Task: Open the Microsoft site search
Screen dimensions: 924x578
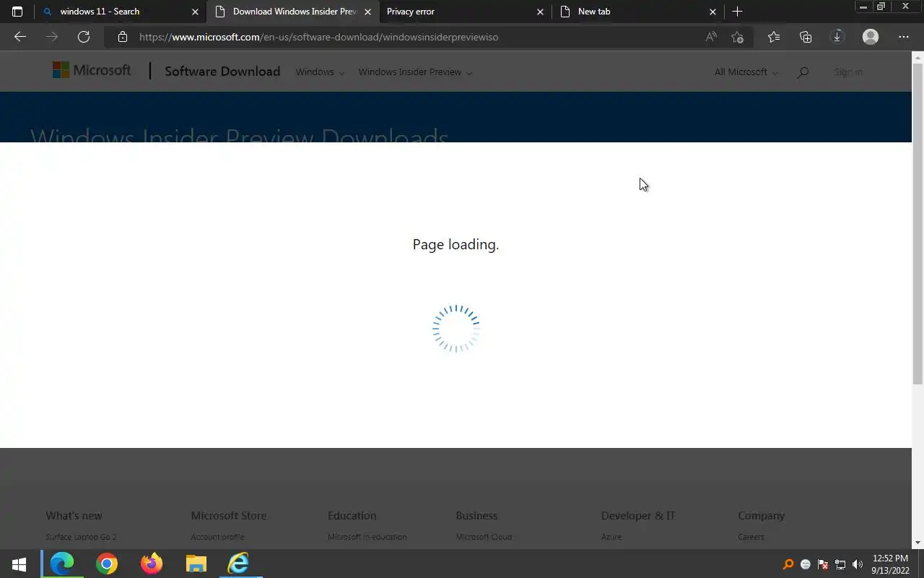Action: click(803, 72)
